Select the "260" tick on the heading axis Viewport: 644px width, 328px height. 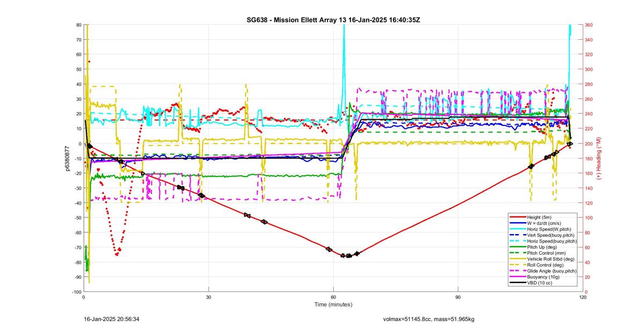pyautogui.click(x=589, y=99)
